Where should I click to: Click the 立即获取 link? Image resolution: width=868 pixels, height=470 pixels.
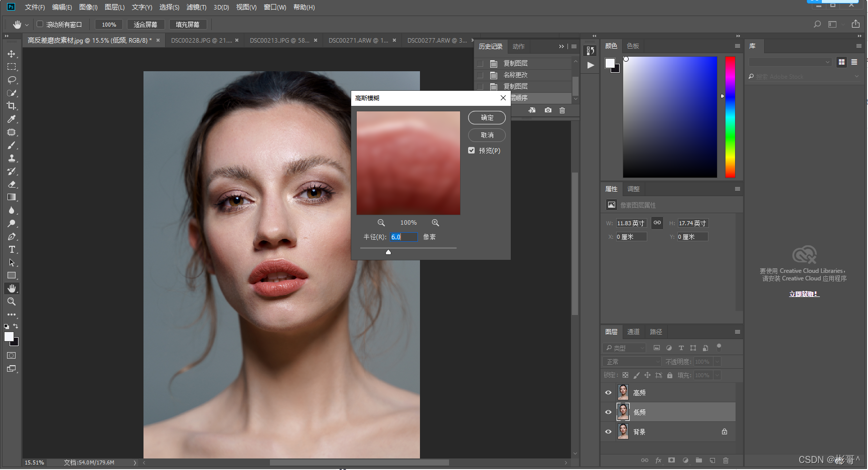804,294
